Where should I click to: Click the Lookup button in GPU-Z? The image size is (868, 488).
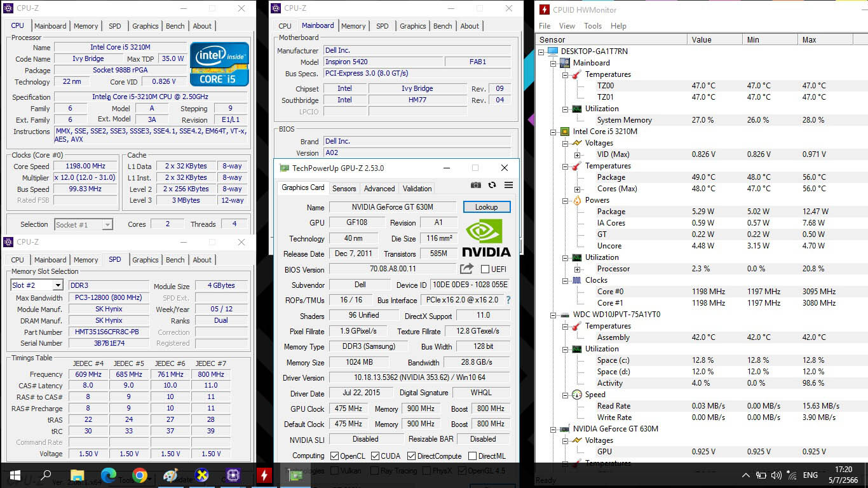(x=486, y=207)
